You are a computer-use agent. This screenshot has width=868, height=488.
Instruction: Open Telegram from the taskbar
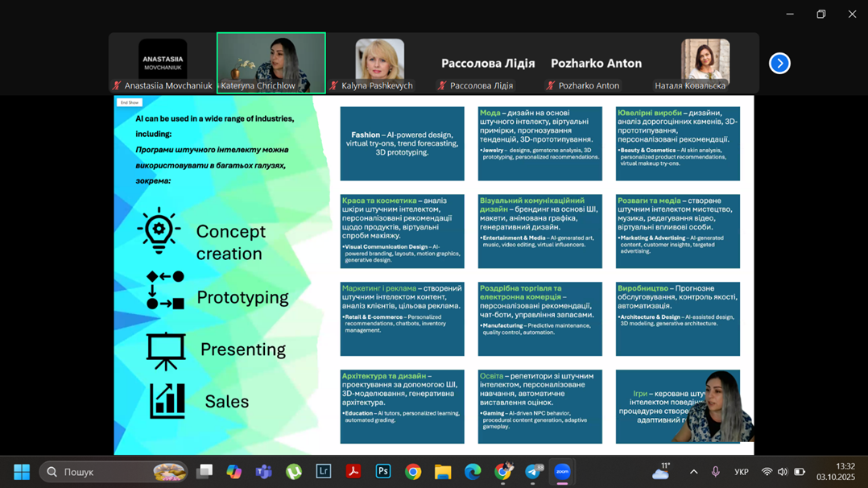pyautogui.click(x=533, y=472)
